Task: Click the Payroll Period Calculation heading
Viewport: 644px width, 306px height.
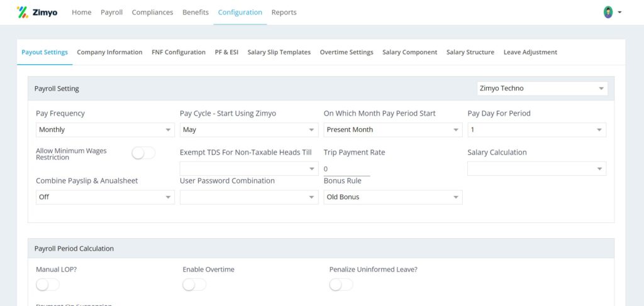Action: coord(74,249)
